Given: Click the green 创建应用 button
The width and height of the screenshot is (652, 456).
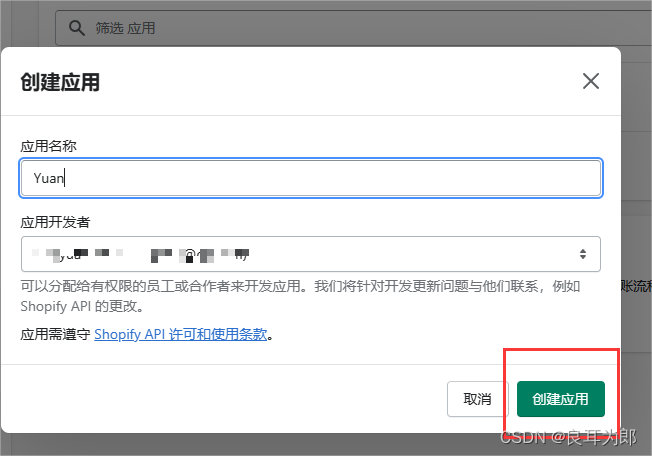Looking at the screenshot, I should click(x=561, y=399).
